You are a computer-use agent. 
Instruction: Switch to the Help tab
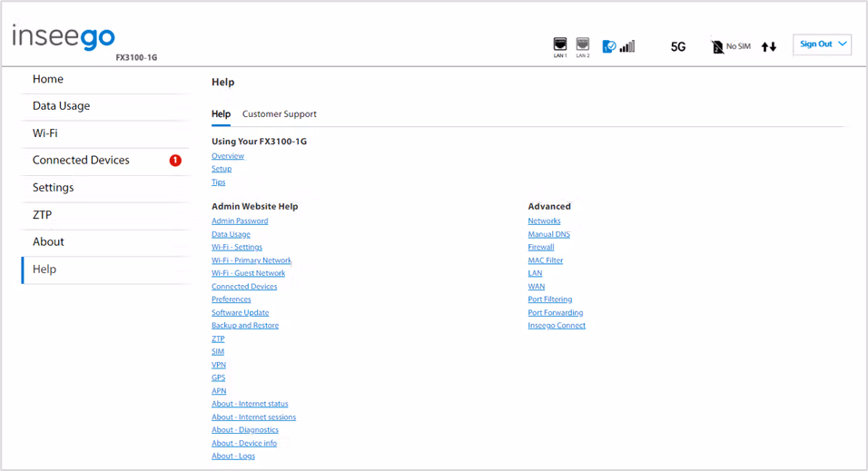click(221, 114)
